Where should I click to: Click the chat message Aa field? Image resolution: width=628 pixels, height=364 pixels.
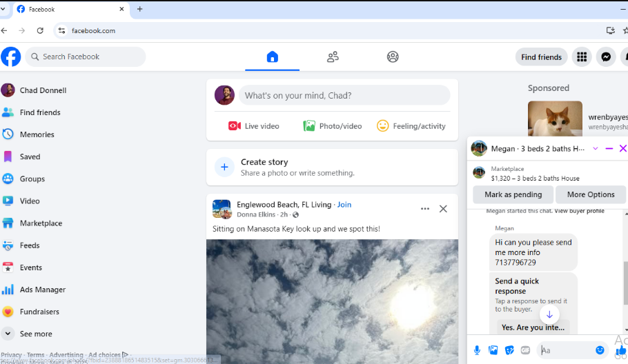(x=567, y=350)
